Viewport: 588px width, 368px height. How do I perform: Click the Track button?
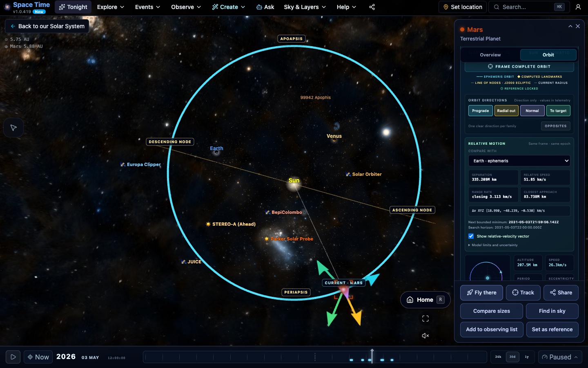[x=523, y=293]
